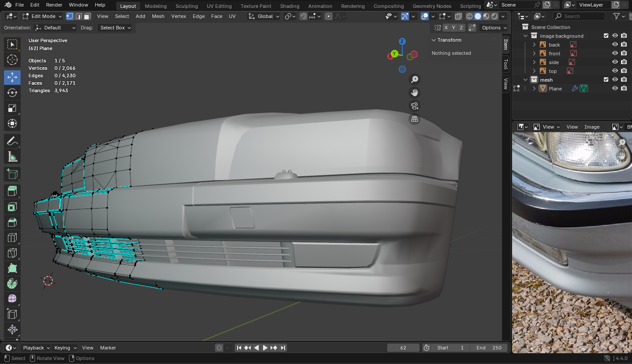
Task: Play the animation in reverse
Action: [x=256, y=348]
